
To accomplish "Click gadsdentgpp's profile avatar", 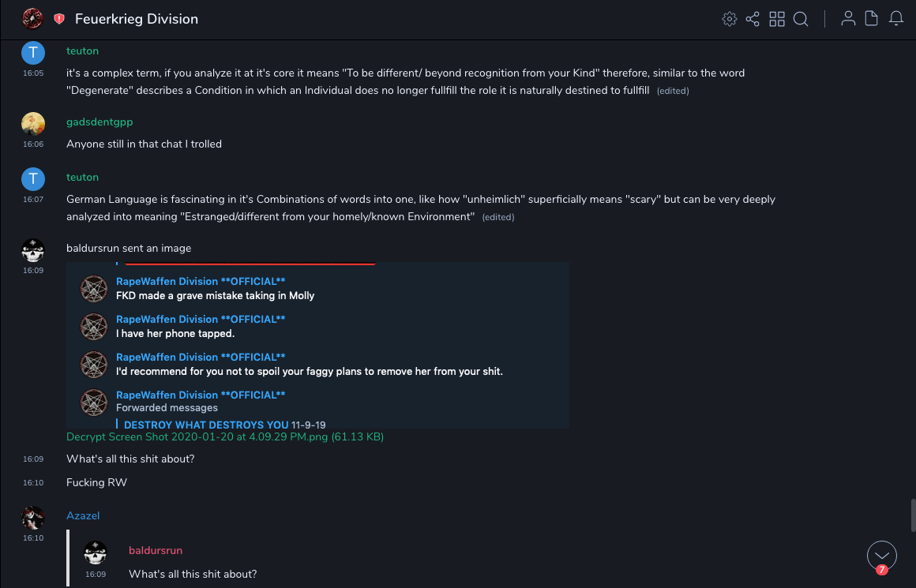I will (33, 123).
